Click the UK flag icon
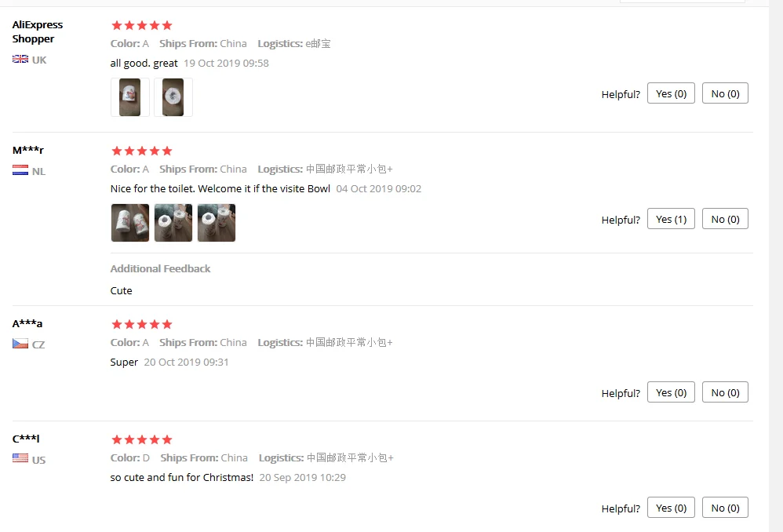Screen dimensions: 783x532 tap(20, 59)
